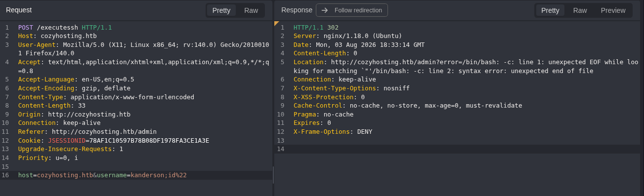Click the Accept-Language header line

(x=76, y=79)
